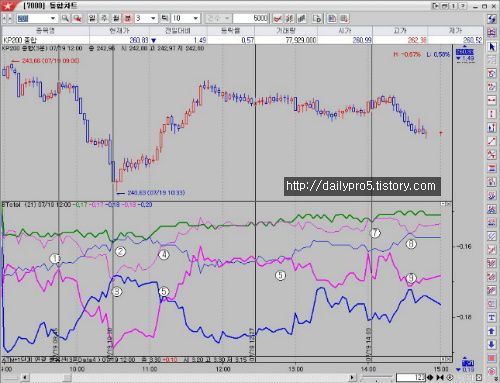The image size is (500, 383).
Task: Click the title bar help (?) icon
Action: [x=463, y=6]
